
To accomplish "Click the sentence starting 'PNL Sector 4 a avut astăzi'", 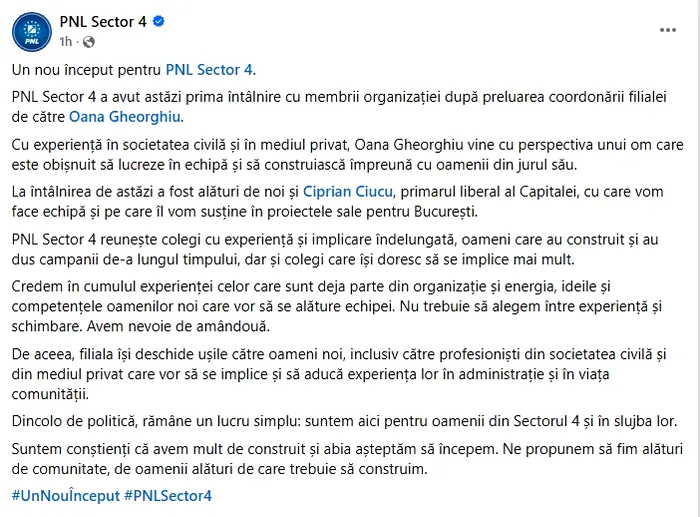I will tap(339, 107).
